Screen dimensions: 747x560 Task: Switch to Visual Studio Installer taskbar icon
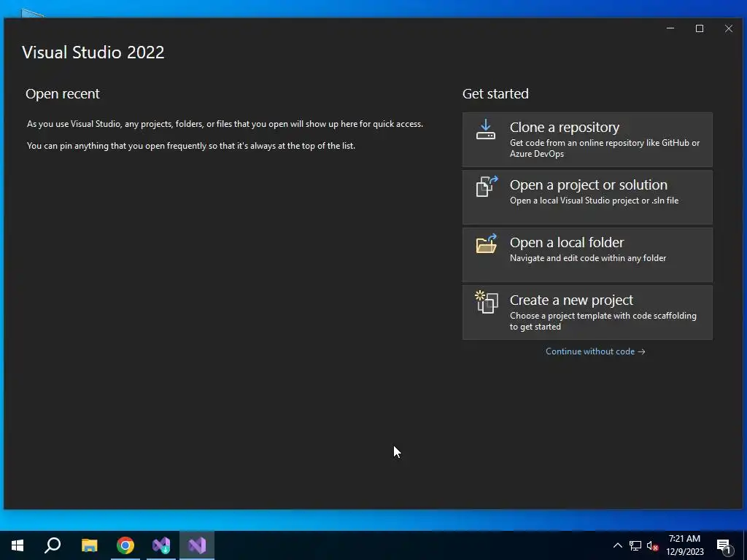coord(161,545)
